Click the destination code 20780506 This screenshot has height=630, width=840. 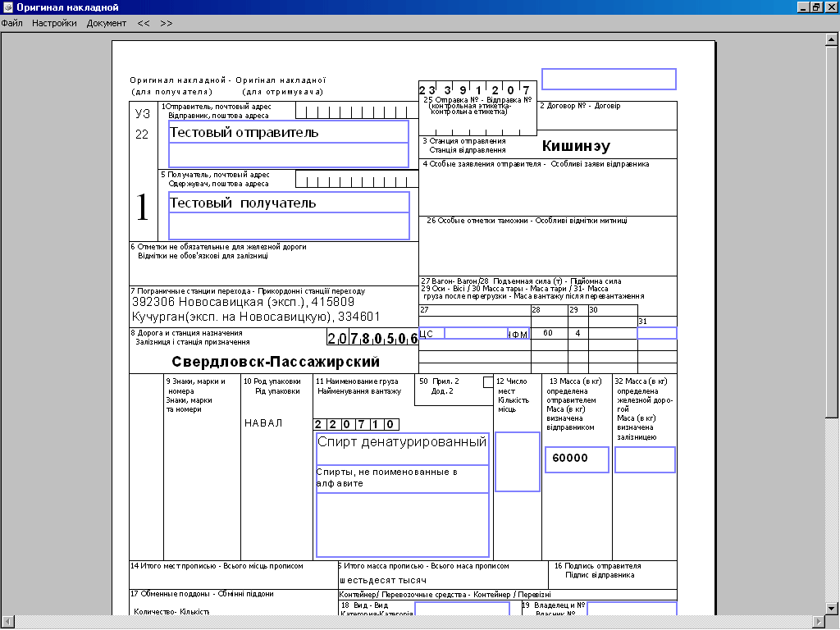coord(372,338)
